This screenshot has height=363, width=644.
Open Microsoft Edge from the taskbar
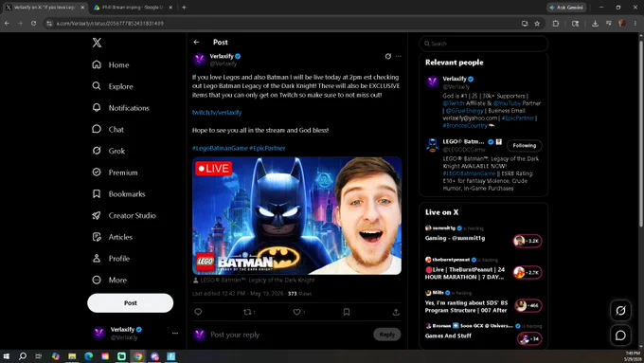pyautogui.click(x=89, y=356)
